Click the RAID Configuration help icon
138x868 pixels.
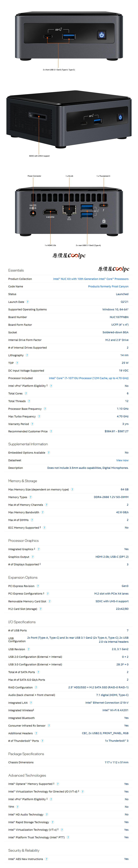(x=36, y=687)
